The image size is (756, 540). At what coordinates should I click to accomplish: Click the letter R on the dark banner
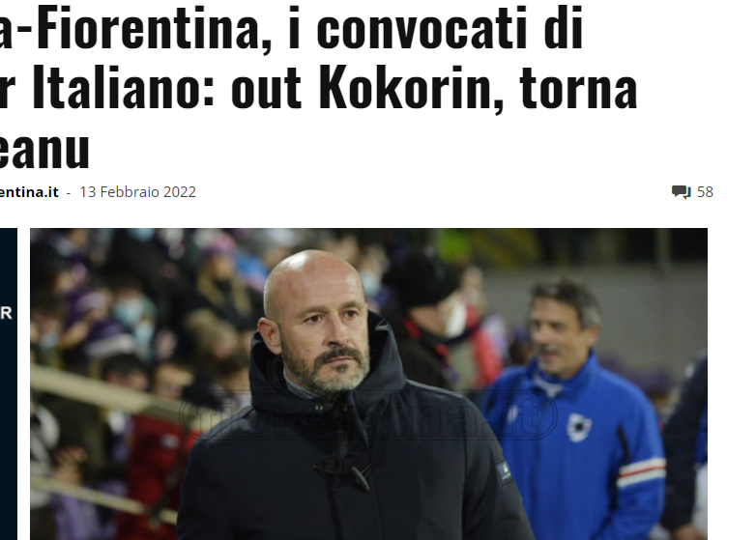point(6,313)
